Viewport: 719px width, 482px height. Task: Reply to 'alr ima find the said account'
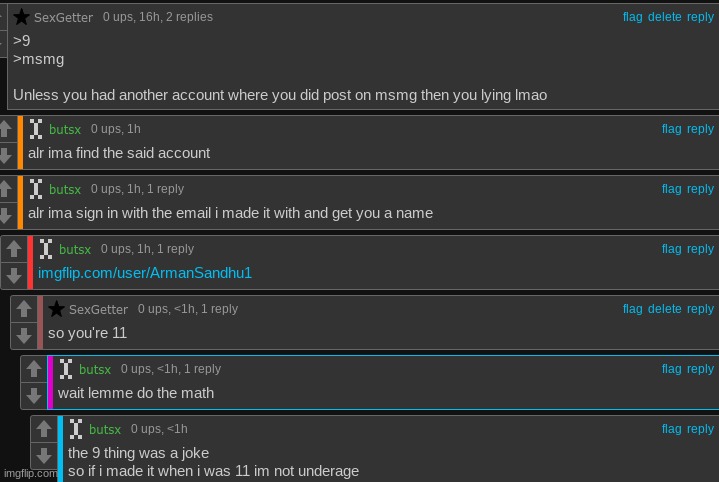(700, 129)
